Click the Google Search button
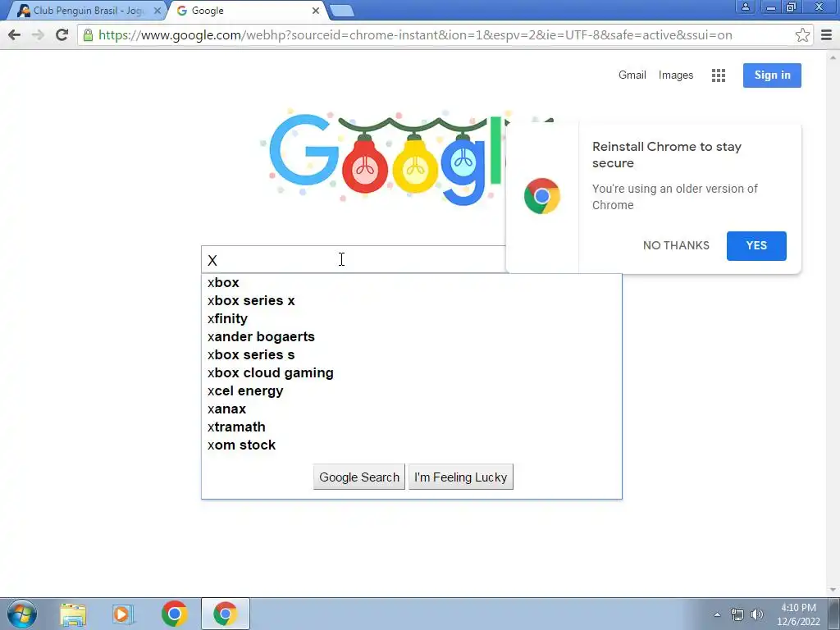The height and width of the screenshot is (630, 840). 359,477
